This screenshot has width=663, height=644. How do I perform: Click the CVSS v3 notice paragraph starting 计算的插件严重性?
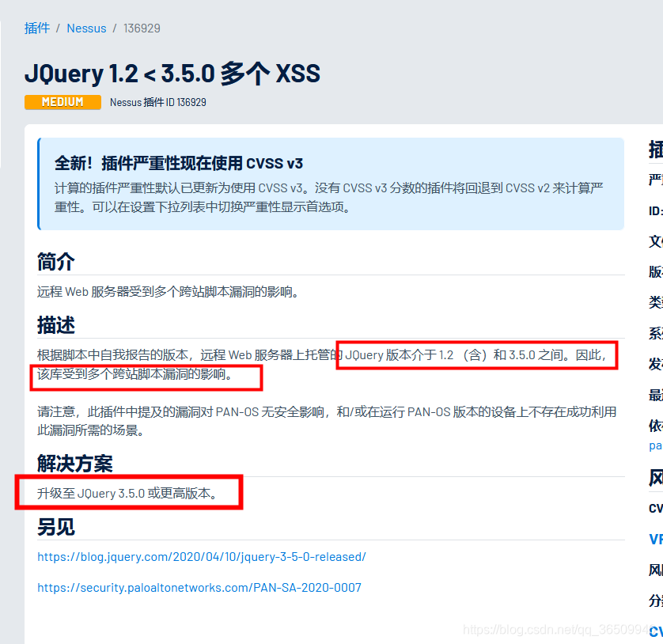(x=329, y=198)
